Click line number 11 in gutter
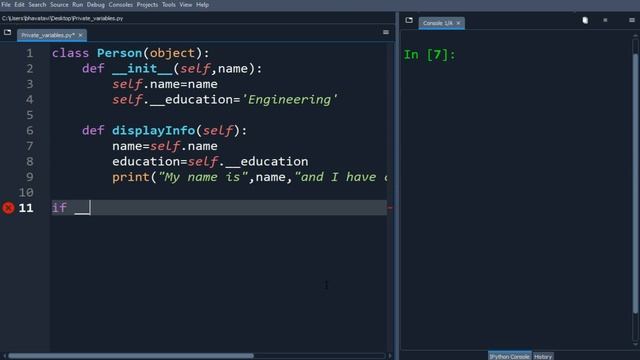Screen dimensions: 640x360 tap(26, 208)
